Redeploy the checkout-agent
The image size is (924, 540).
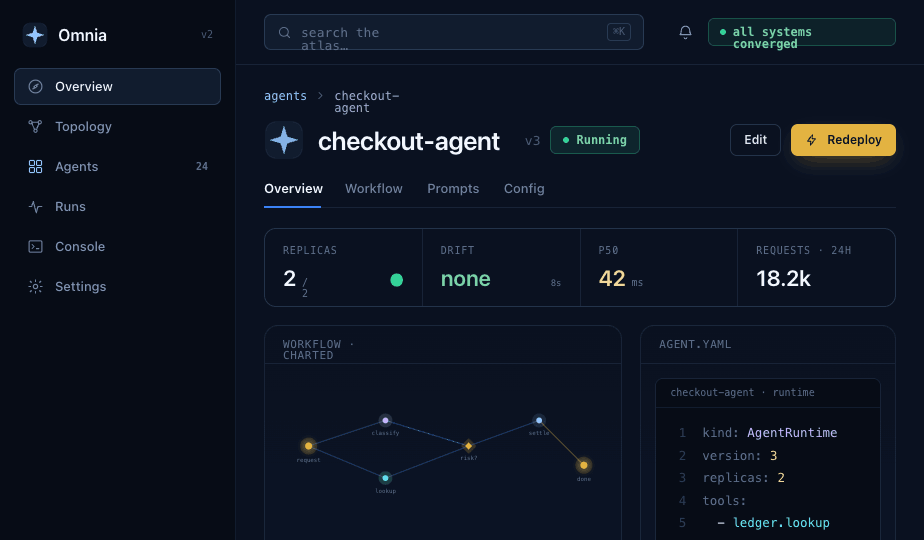click(x=843, y=140)
